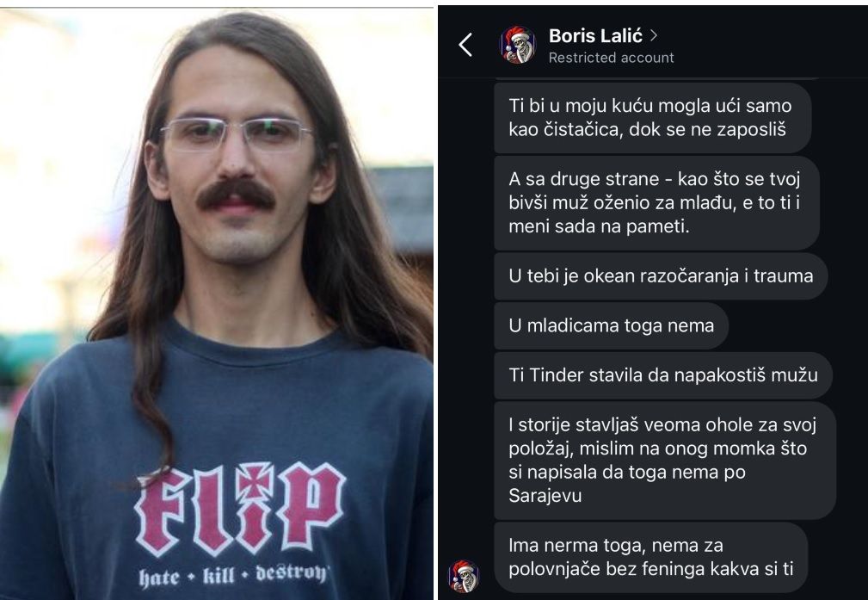
Task: Click the man's glasses in the photo
Action: (237, 133)
